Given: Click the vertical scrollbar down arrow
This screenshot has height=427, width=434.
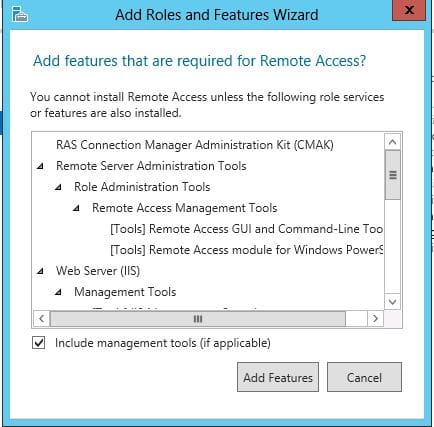Looking at the screenshot, I should click(392, 302).
